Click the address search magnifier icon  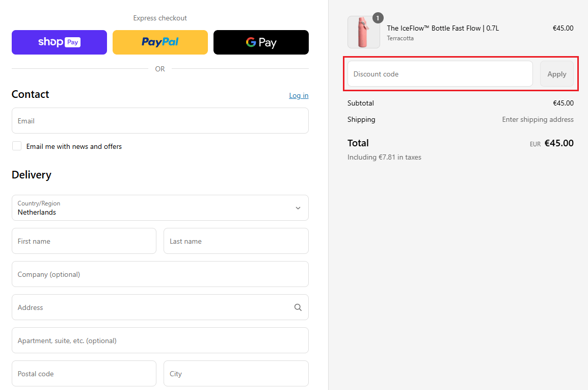(x=298, y=307)
